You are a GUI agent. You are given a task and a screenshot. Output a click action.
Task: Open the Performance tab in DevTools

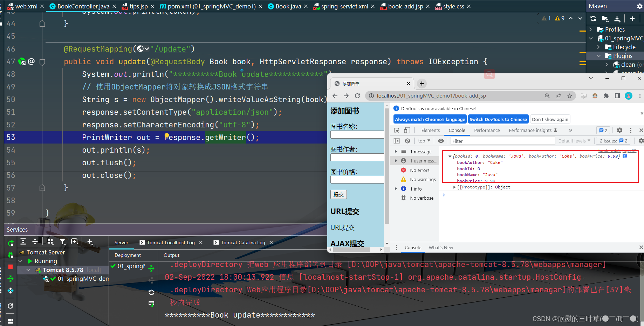pyautogui.click(x=487, y=130)
